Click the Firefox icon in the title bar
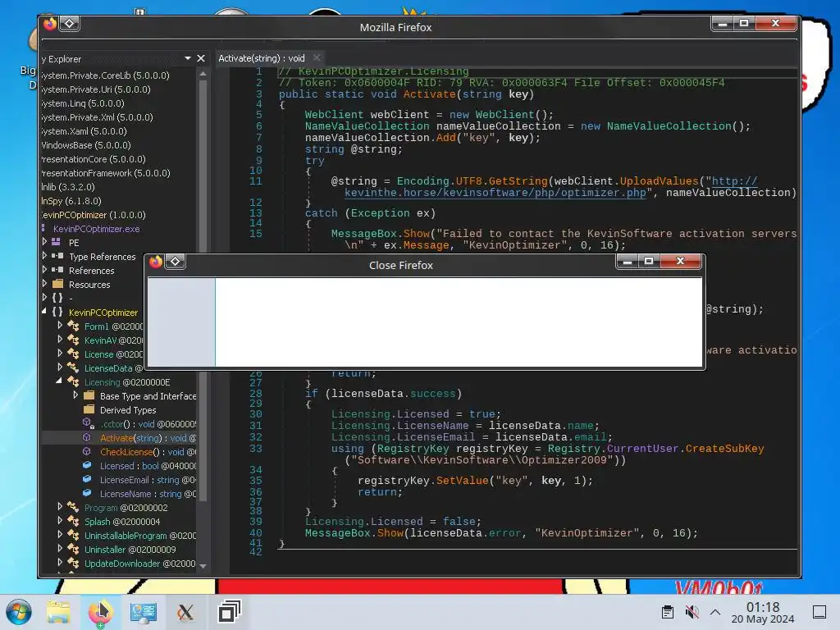Viewport: 840px width, 630px height. [50, 24]
